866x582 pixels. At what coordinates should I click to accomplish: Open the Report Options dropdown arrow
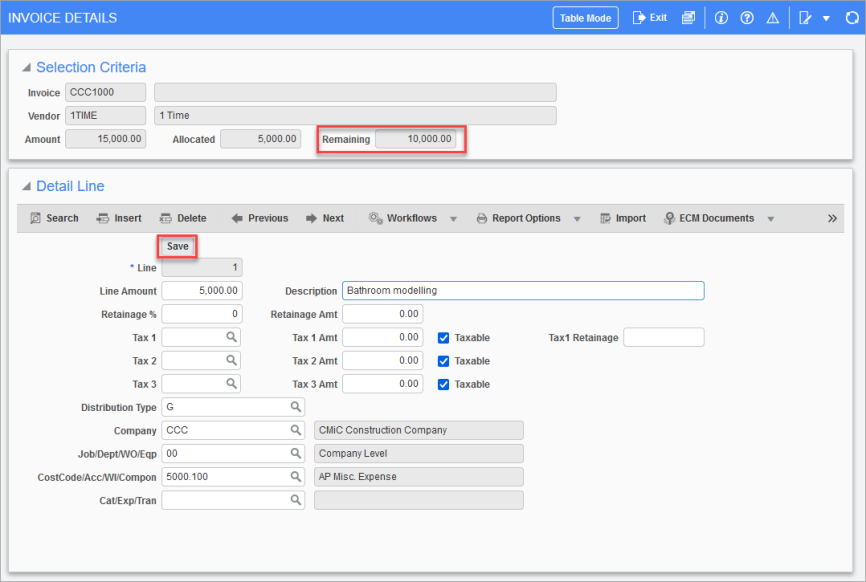click(x=577, y=219)
